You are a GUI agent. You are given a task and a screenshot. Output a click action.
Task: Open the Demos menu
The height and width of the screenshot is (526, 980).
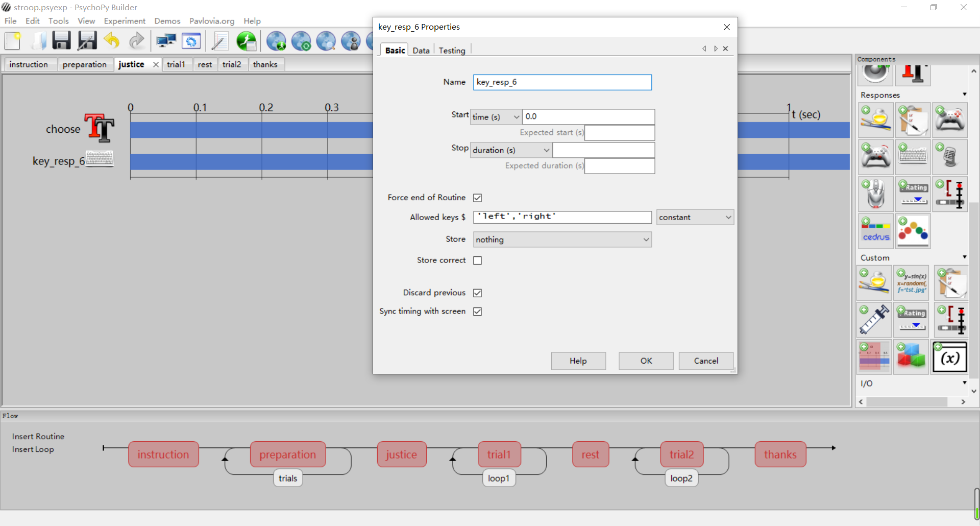(167, 21)
